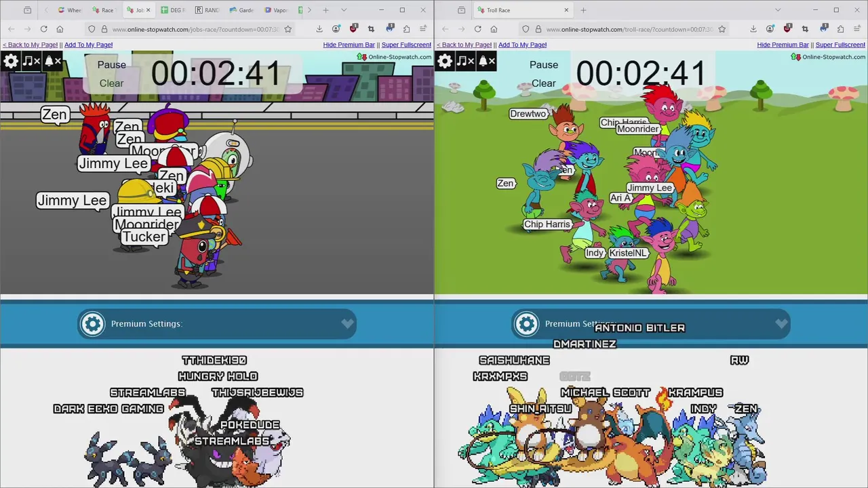The image size is (868, 488).
Task: Open settings gear in Jobs Race window
Action: click(11, 62)
